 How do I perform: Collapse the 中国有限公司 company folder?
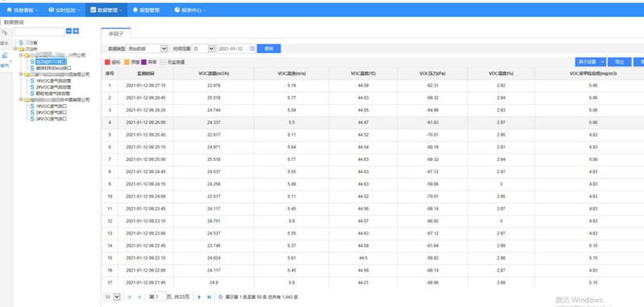coord(21,100)
